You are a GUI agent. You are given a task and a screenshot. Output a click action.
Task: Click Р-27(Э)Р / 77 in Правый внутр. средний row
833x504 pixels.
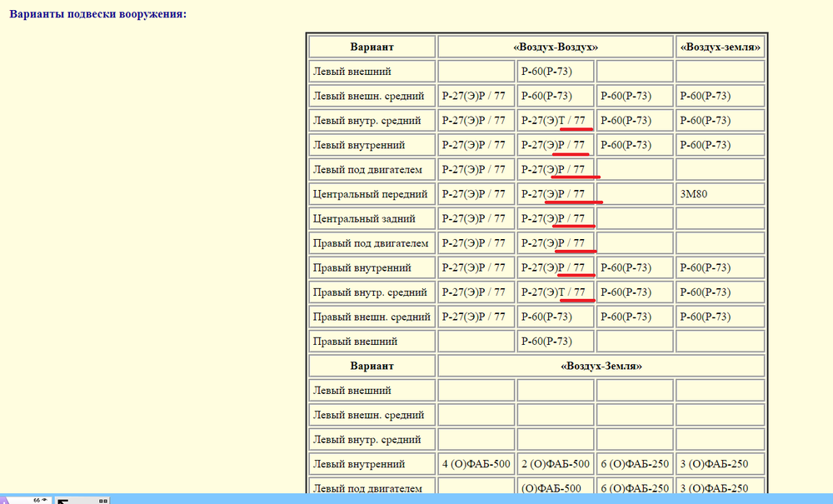[476, 292]
